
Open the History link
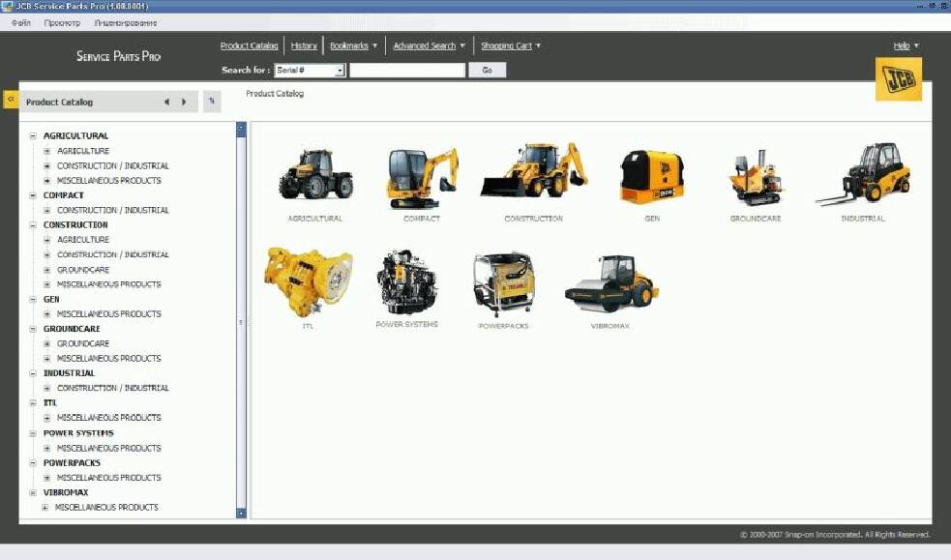304,45
